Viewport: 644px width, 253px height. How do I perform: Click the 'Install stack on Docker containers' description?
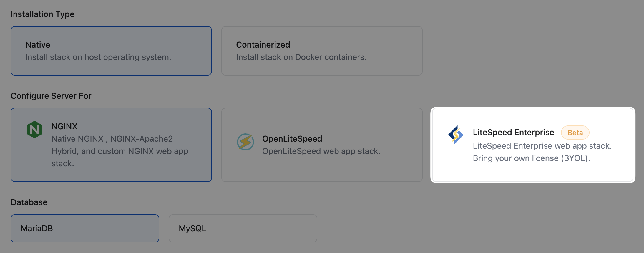[301, 57]
